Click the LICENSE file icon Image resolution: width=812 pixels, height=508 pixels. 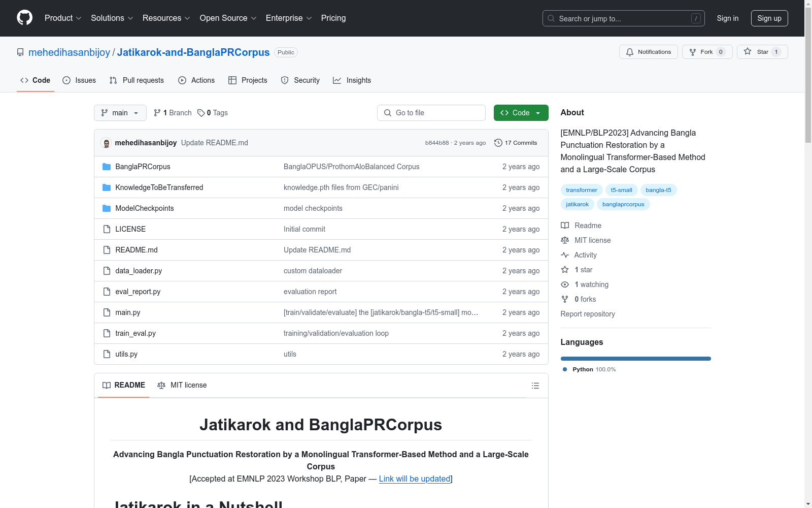[107, 229]
